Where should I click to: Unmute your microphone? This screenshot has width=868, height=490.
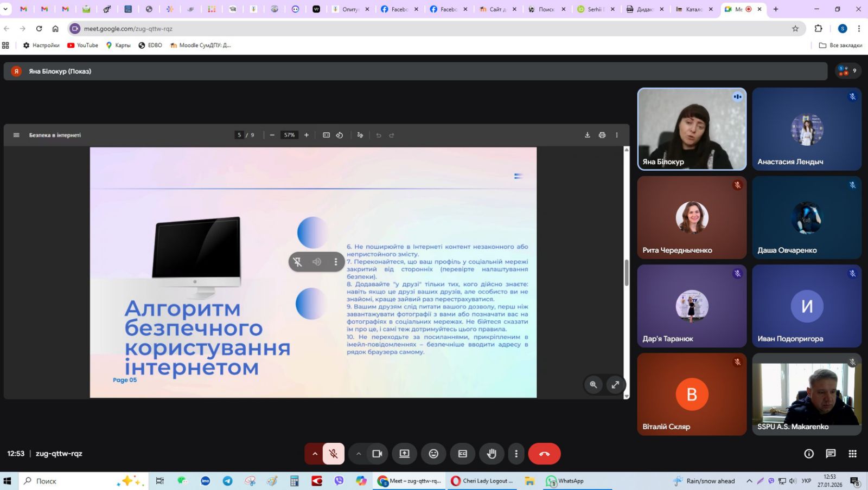[x=334, y=454]
